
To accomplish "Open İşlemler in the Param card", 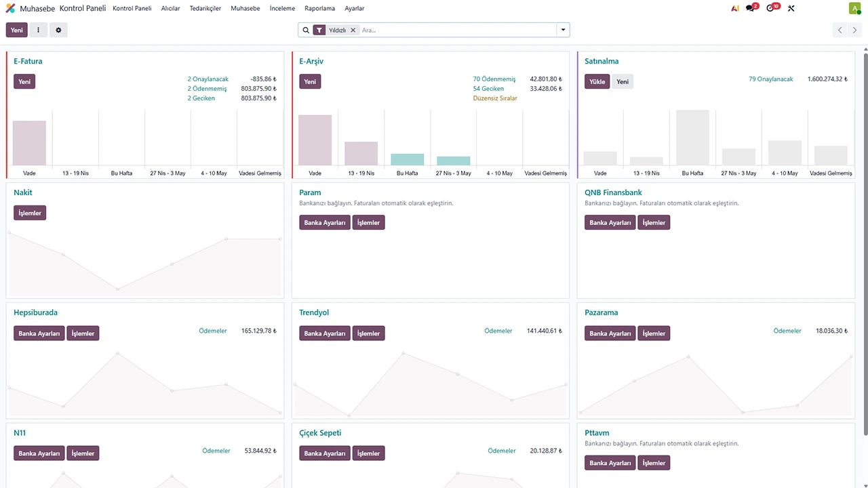I will [369, 222].
